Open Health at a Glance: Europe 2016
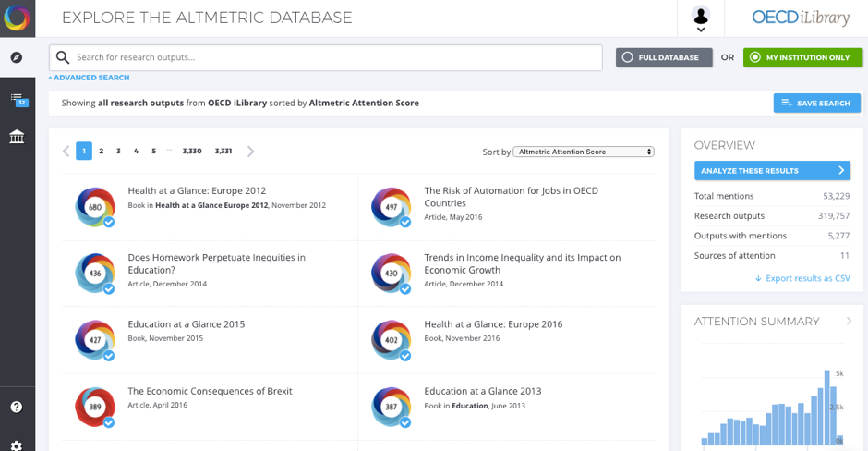The width and height of the screenshot is (868, 451). (x=493, y=324)
